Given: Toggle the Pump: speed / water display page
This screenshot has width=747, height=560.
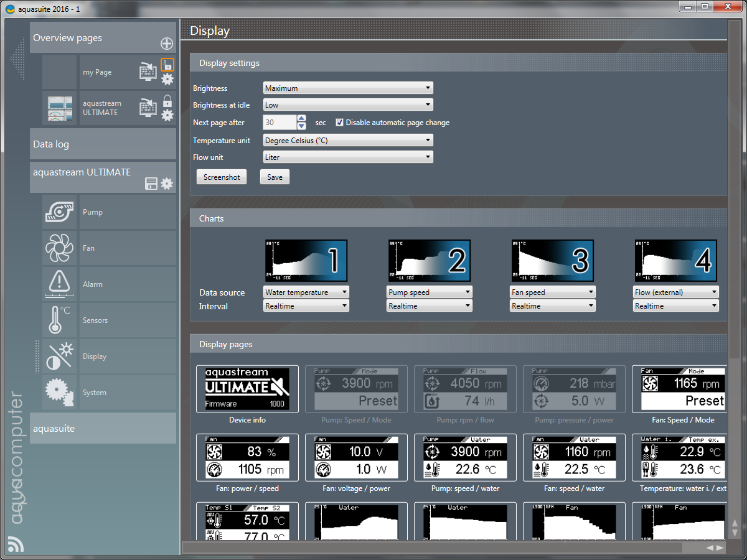Looking at the screenshot, I should click(x=465, y=457).
